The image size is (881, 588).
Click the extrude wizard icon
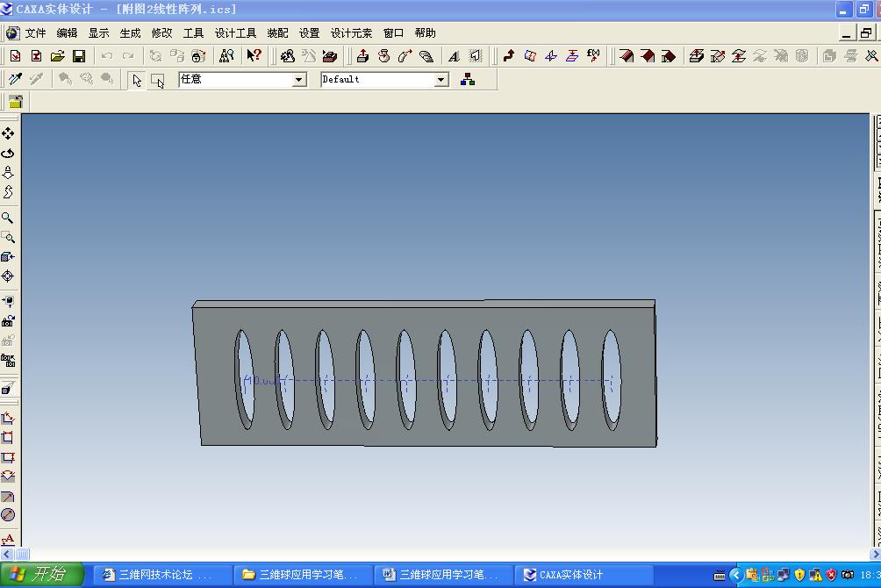[x=363, y=55]
